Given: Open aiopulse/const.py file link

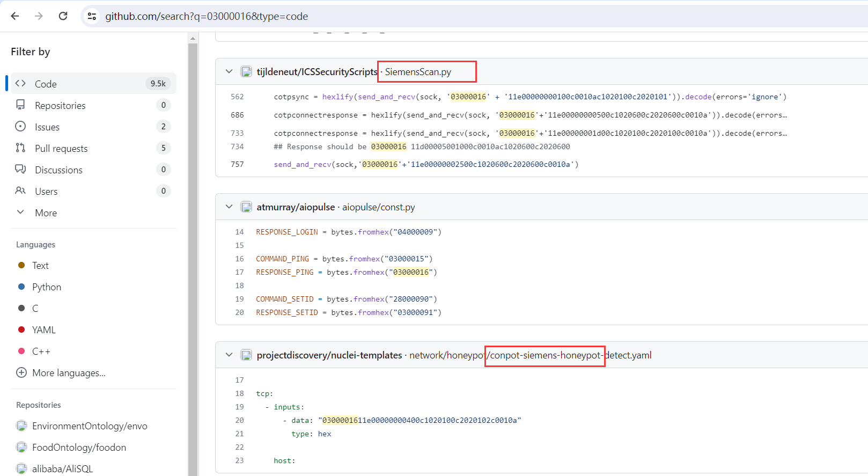Looking at the screenshot, I should point(379,207).
